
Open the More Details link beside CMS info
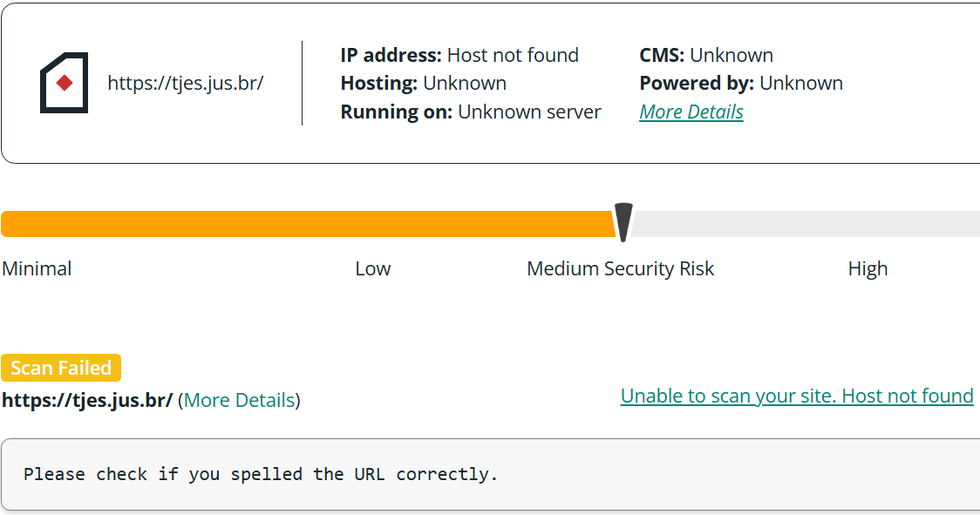coord(691,112)
